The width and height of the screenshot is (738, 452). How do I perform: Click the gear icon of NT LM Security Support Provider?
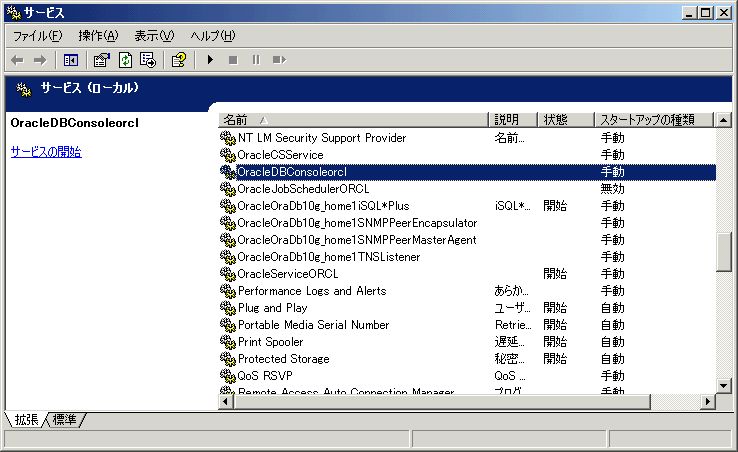[x=228, y=138]
